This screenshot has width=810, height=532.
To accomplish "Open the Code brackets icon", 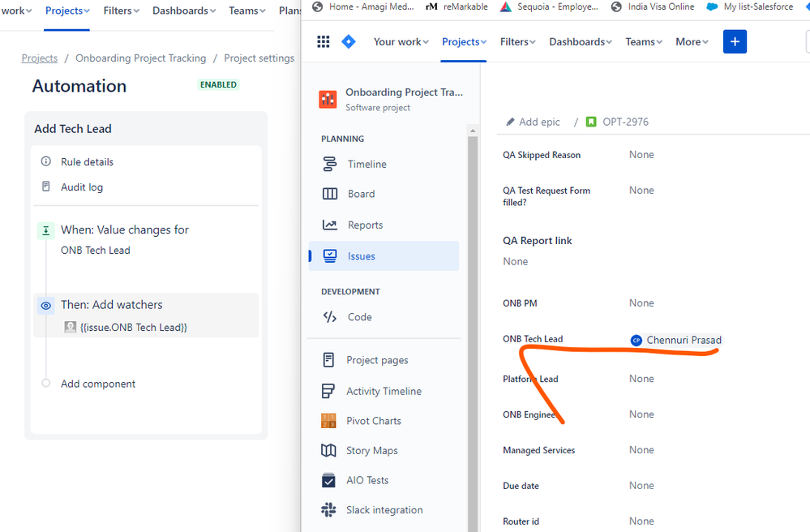I will click(x=329, y=316).
